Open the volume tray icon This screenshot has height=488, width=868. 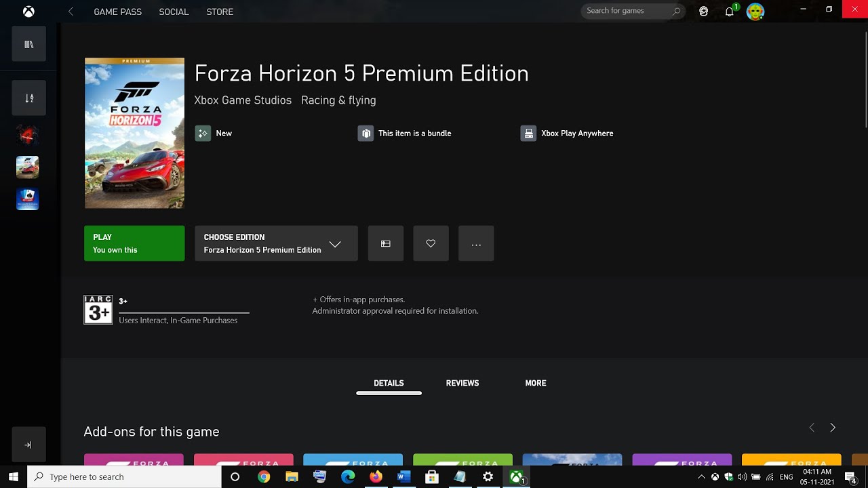[742, 477]
